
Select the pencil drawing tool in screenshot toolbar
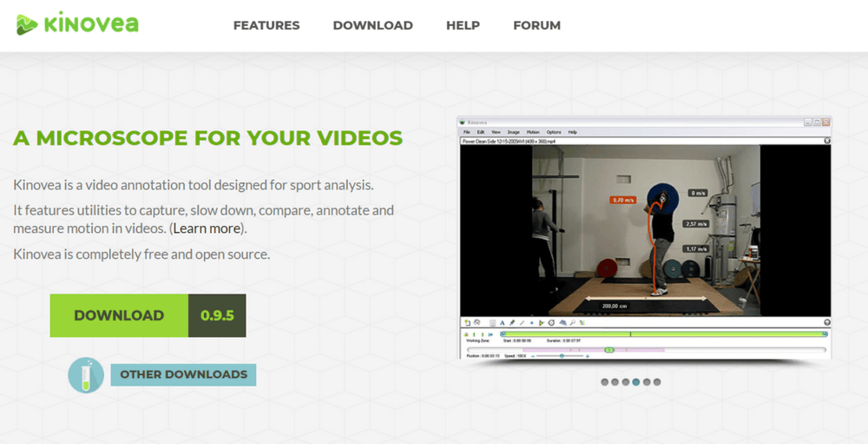click(x=512, y=323)
